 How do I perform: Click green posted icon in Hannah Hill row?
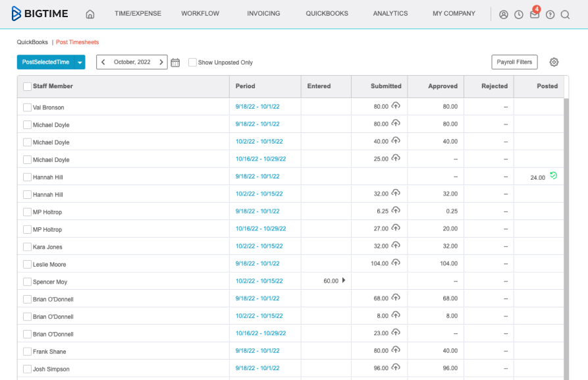tap(554, 175)
